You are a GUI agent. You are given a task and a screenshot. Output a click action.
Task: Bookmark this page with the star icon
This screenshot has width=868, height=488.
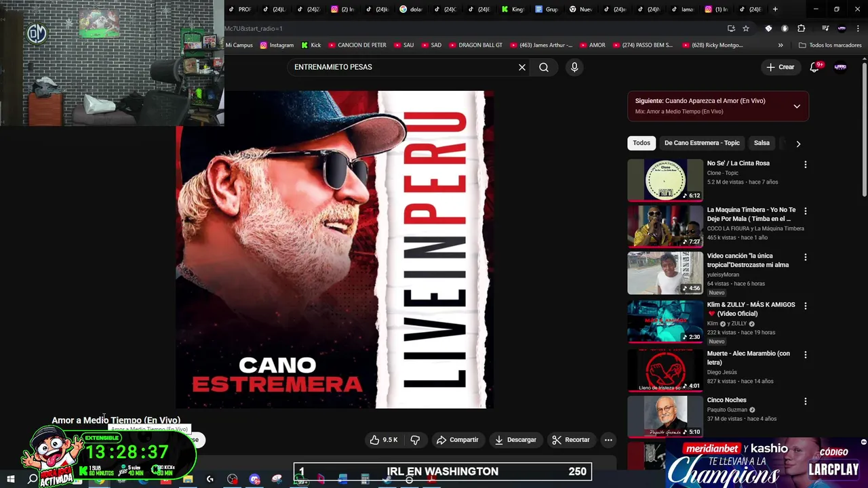[x=746, y=28]
